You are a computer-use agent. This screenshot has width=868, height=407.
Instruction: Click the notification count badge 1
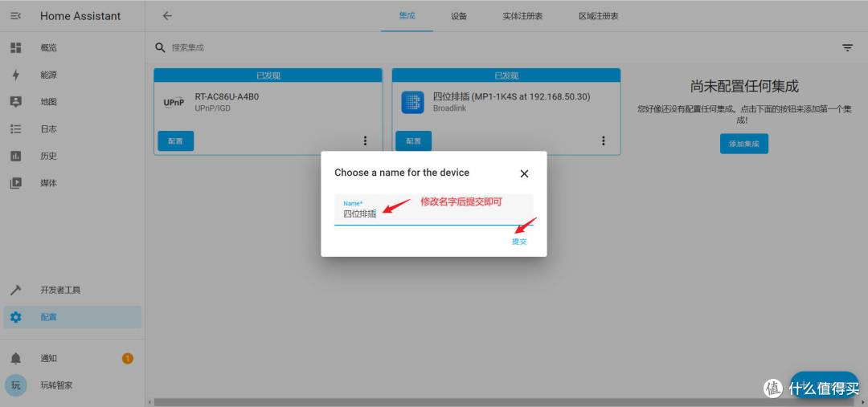(x=127, y=358)
